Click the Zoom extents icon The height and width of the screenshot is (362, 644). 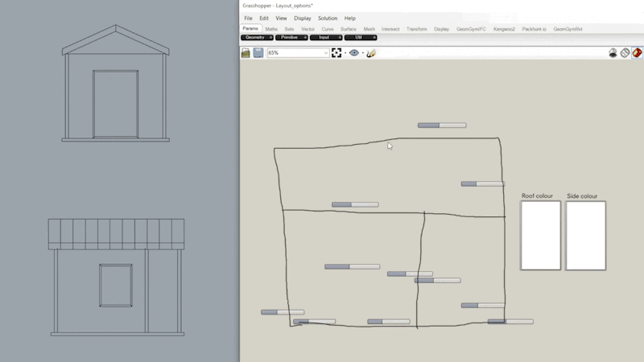336,53
